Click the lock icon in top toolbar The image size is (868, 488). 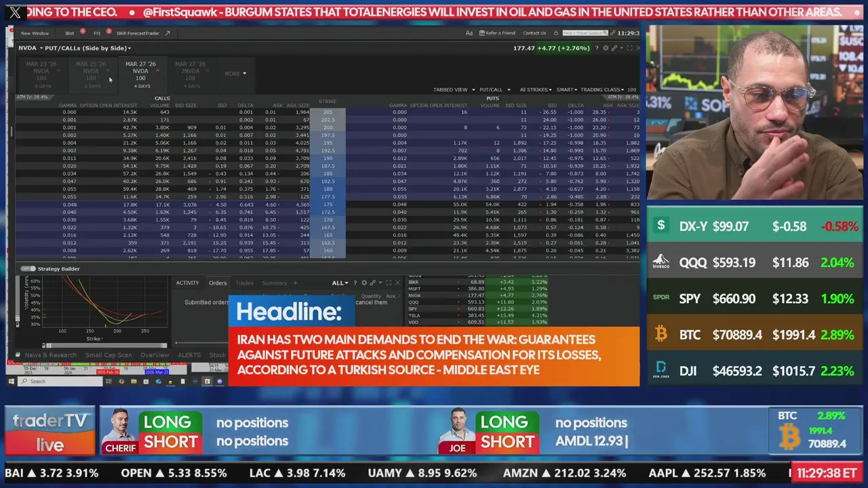point(555,33)
